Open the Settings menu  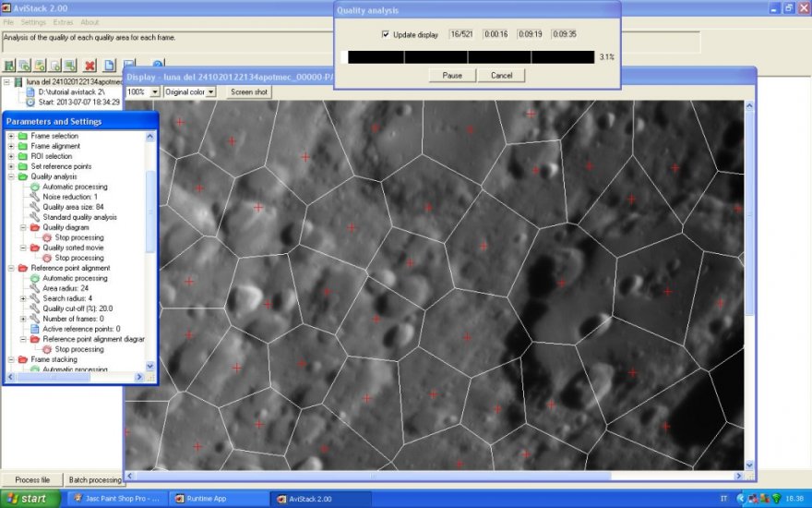tap(33, 22)
